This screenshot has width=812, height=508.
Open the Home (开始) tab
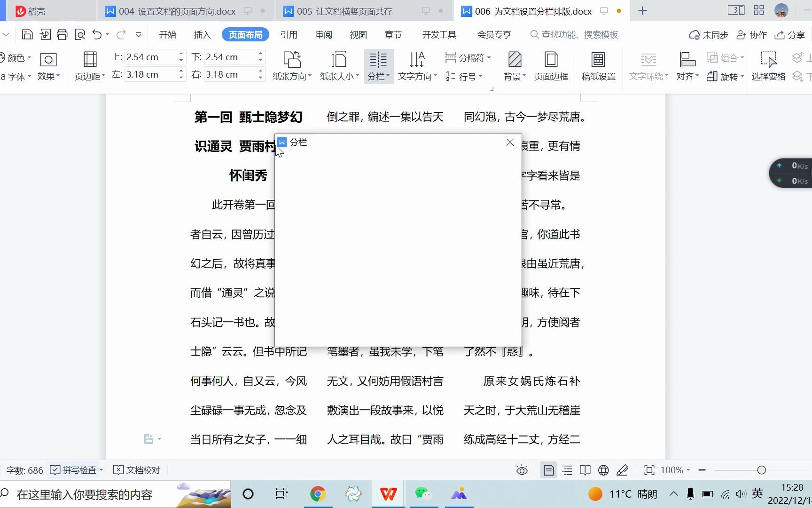(x=167, y=34)
